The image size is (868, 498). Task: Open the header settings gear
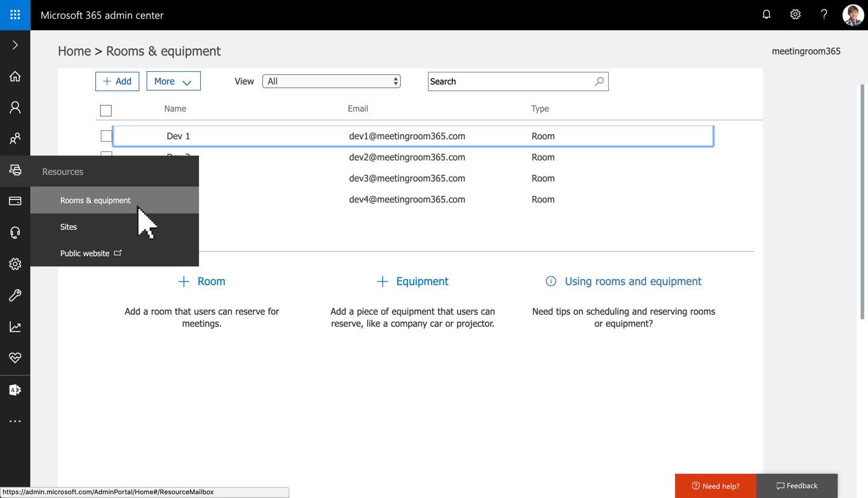pyautogui.click(x=795, y=14)
